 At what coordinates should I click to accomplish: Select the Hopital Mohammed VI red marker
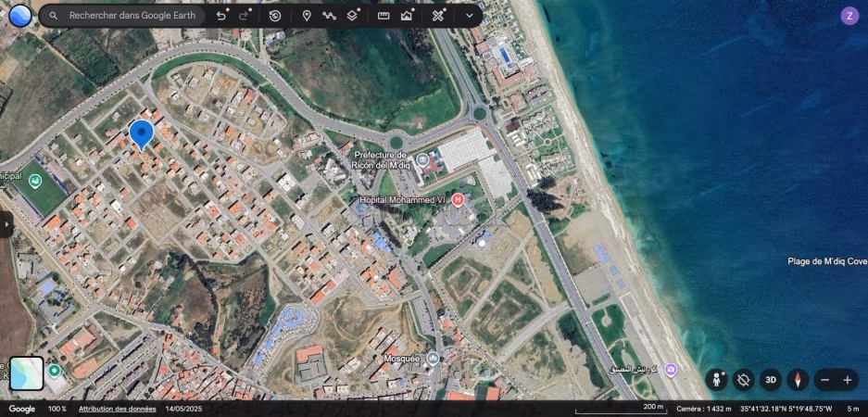[458, 199]
